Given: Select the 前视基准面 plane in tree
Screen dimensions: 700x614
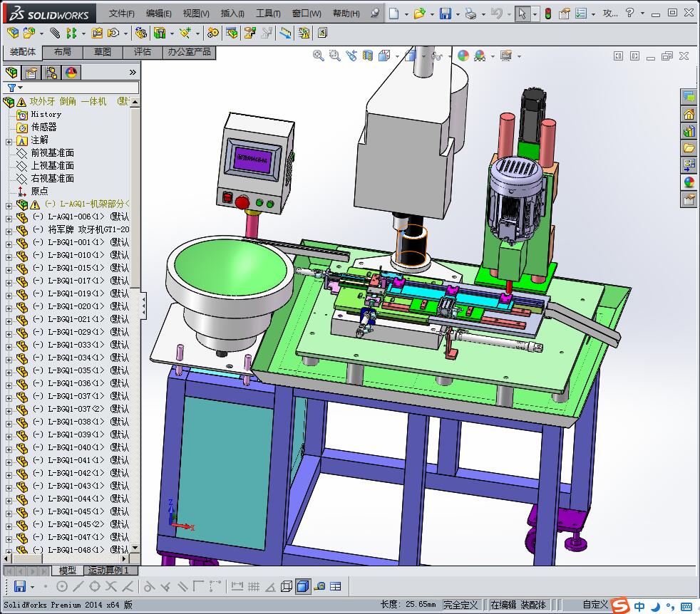Looking at the screenshot, I should [52, 153].
